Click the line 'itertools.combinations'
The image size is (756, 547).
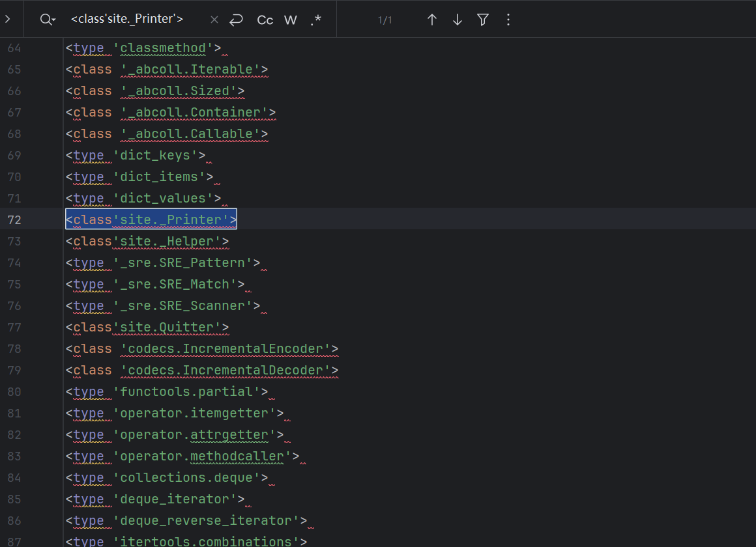point(186,540)
